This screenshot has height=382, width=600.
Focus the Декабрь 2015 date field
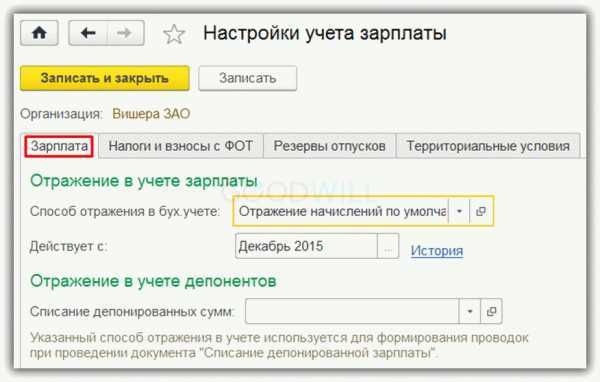click(x=306, y=246)
